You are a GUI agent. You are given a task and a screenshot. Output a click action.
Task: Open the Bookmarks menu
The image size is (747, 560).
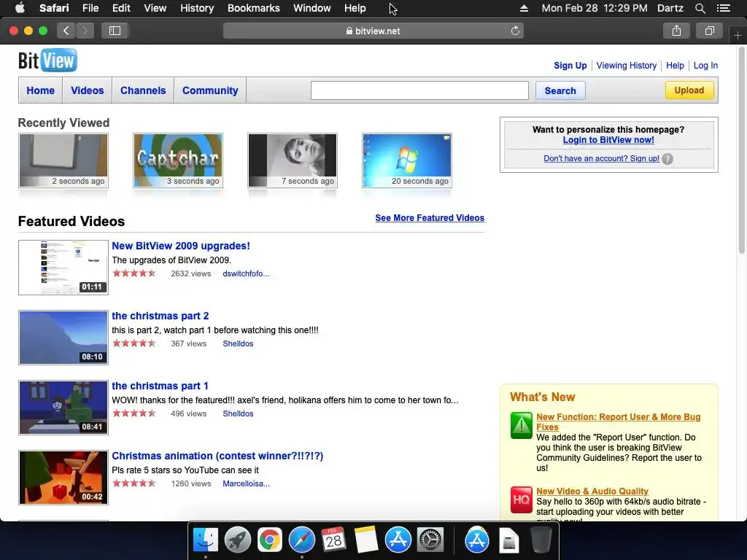click(253, 8)
